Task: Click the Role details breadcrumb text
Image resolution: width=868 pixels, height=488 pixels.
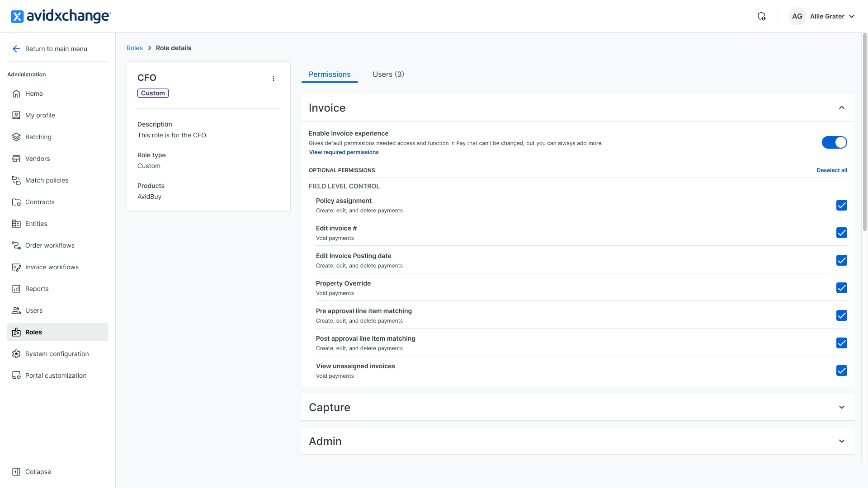Action: click(x=174, y=48)
